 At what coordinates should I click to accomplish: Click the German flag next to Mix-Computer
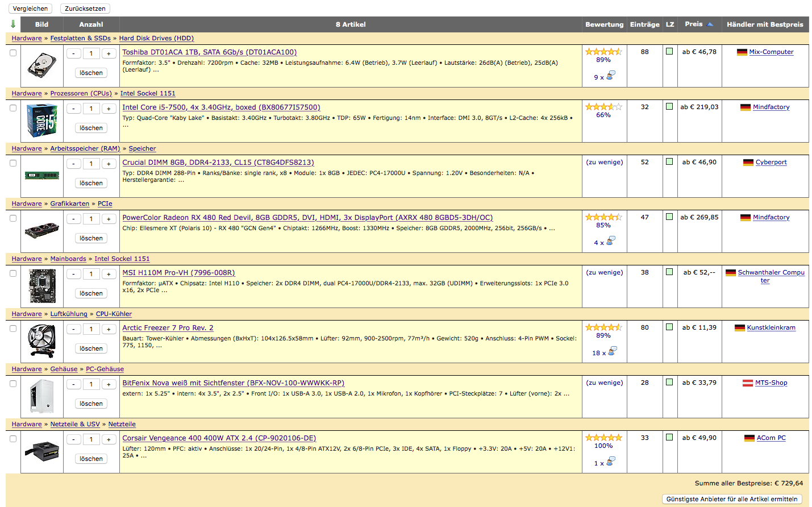point(742,52)
